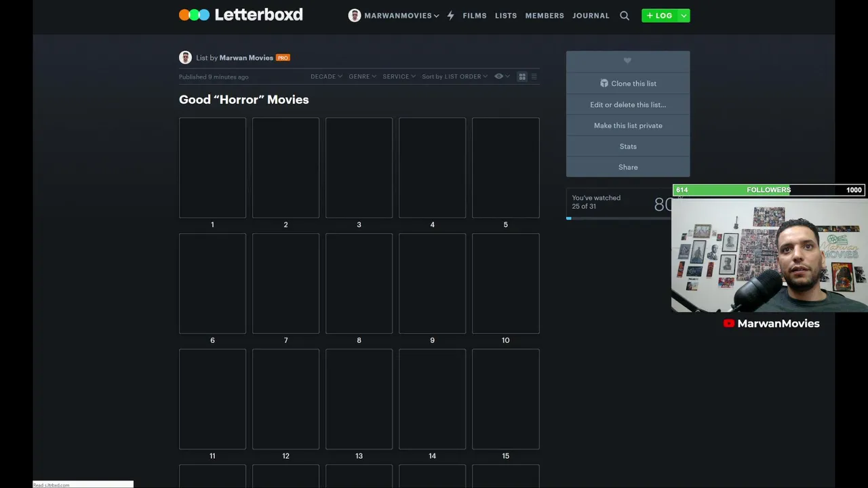Click the 'You've watched 25 of 31' text
Screen dimensions: 868x488
(596, 202)
